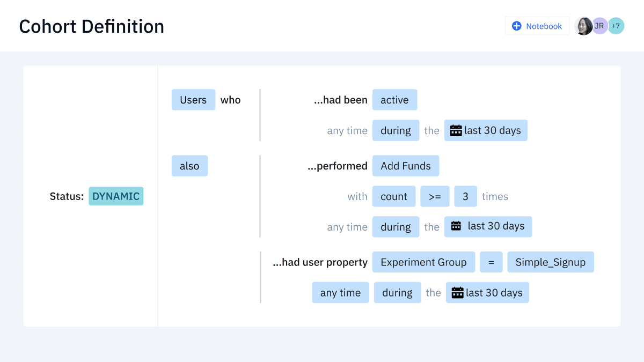Screen dimensions: 644x362
Task: Toggle the DYNAMIC status badge
Action: point(116,196)
